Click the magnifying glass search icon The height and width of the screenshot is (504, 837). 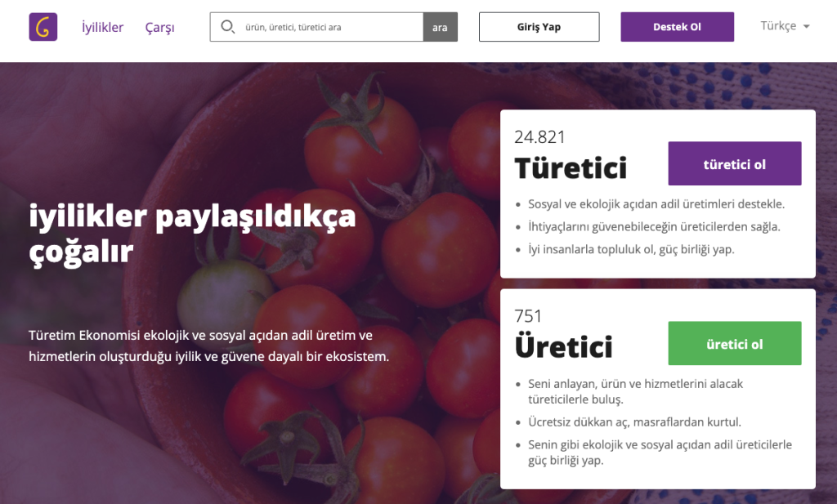[227, 27]
